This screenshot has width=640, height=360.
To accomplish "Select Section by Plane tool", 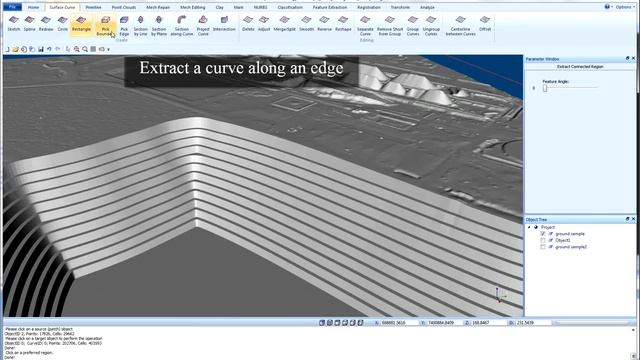I will [x=159, y=26].
